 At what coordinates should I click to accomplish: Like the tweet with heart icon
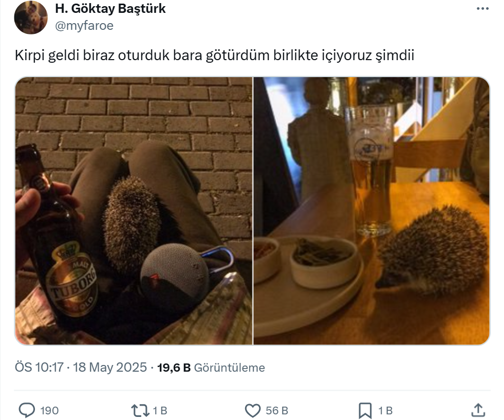(253, 411)
